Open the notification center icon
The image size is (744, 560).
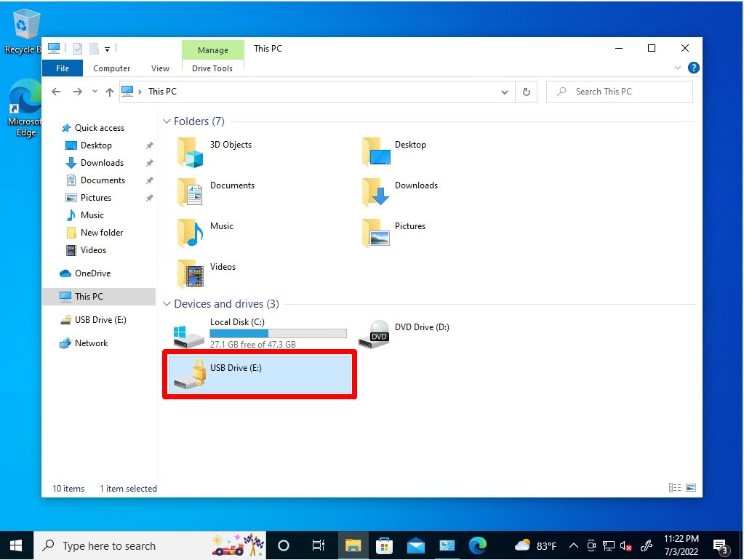click(721, 546)
